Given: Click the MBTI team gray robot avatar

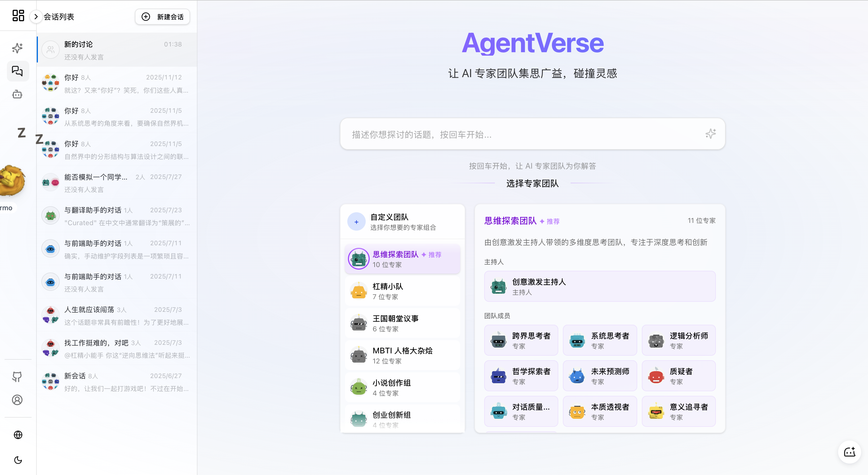Looking at the screenshot, I should (359, 355).
